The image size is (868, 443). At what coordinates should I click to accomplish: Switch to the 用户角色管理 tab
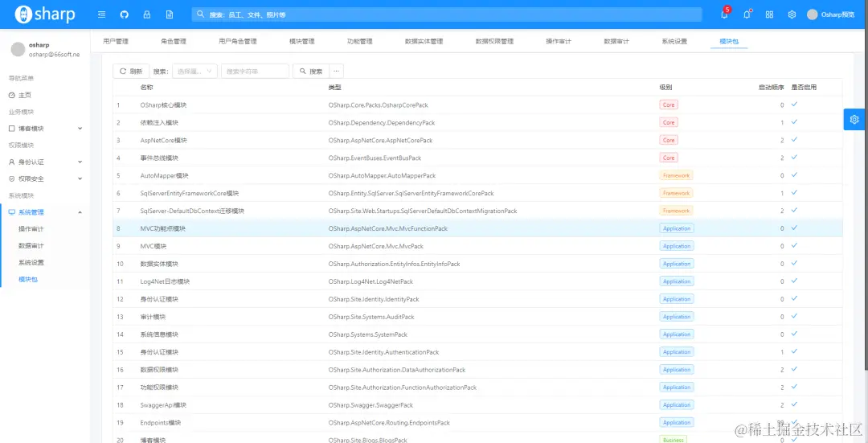(x=237, y=42)
